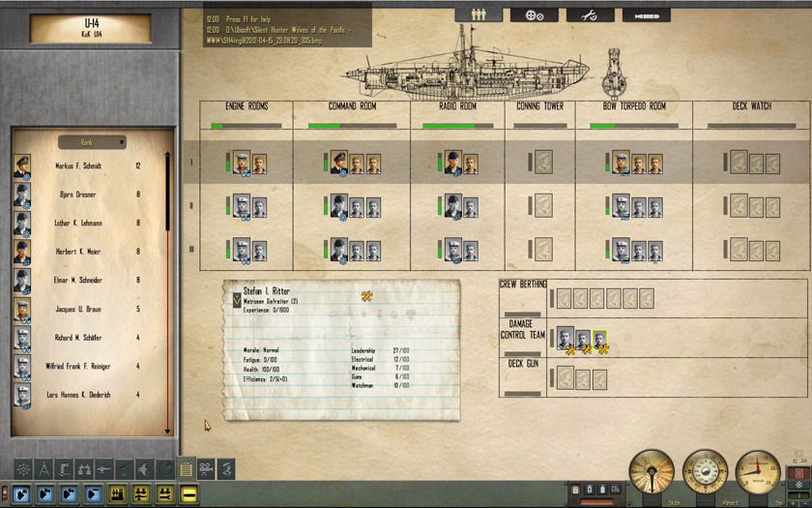Select Conning Tower compartment header
The height and width of the screenshot is (508, 812).
[540, 106]
